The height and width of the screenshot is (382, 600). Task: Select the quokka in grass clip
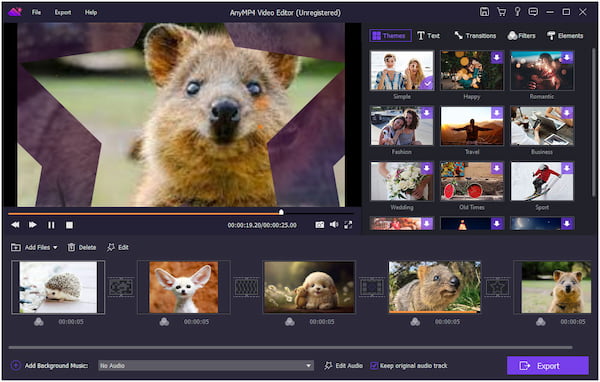[x=435, y=287]
